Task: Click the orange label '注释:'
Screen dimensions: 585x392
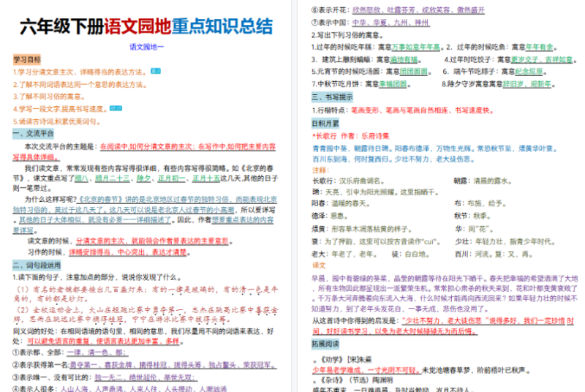Action: point(320,170)
